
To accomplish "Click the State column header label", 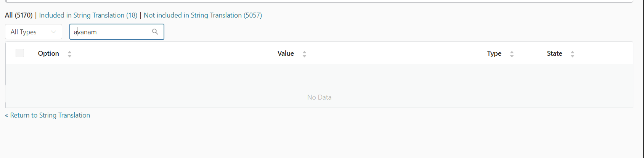I will point(554,53).
